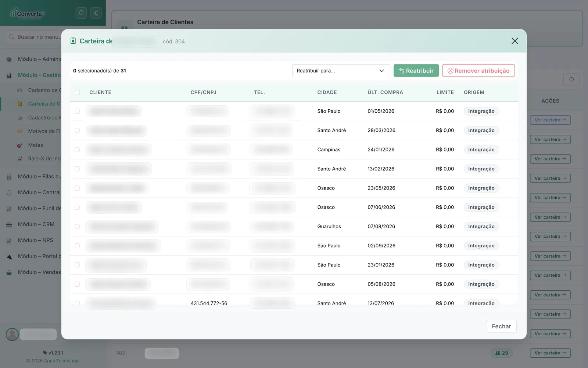The image size is (588, 368).
Task: Click the Metas target icon
Action: [20, 145]
